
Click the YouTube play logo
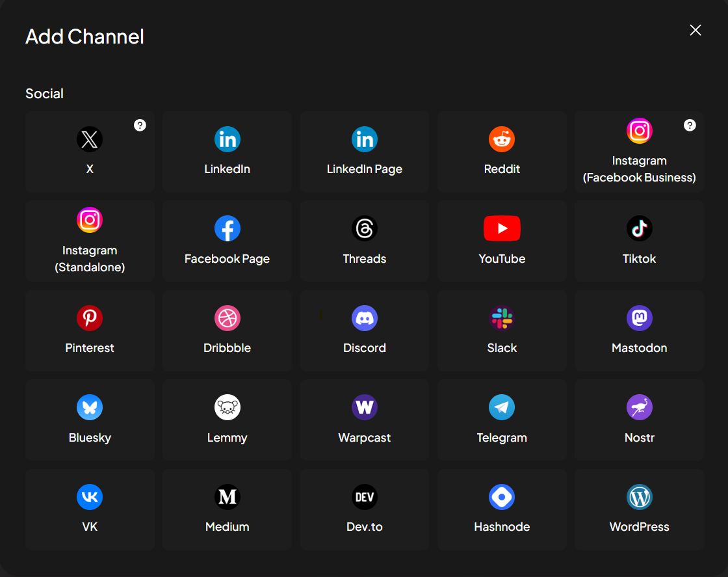click(502, 228)
